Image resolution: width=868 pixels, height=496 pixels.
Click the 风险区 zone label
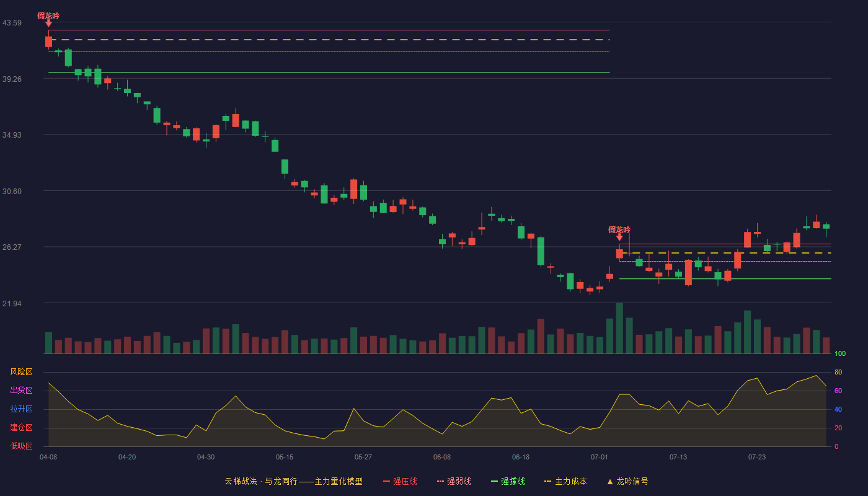21,372
